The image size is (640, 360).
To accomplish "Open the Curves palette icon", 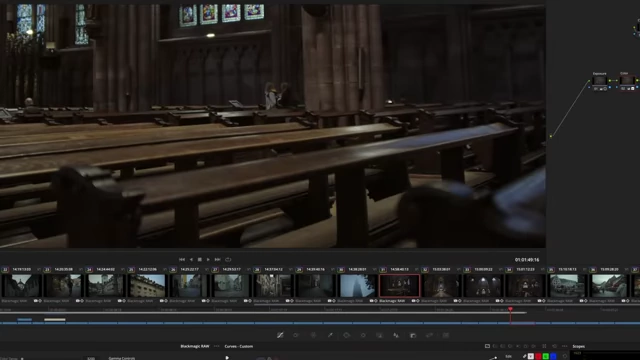I will (280, 335).
